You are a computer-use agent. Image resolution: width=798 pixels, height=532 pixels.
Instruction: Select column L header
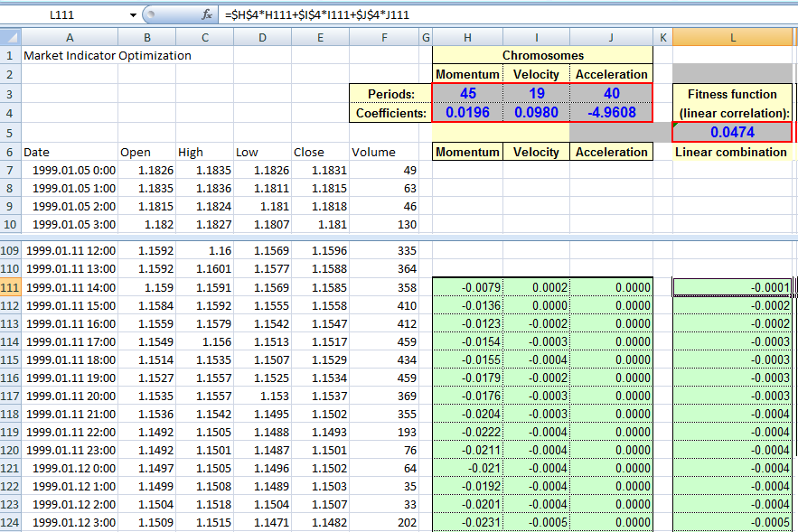pyautogui.click(x=732, y=37)
